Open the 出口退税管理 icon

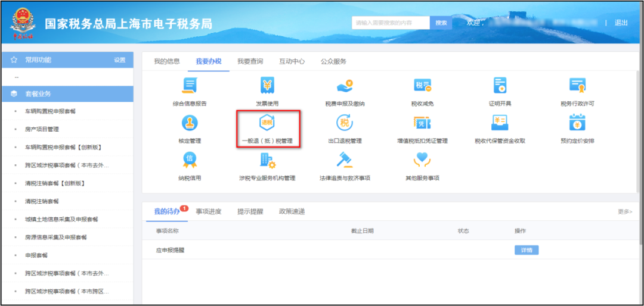point(345,123)
